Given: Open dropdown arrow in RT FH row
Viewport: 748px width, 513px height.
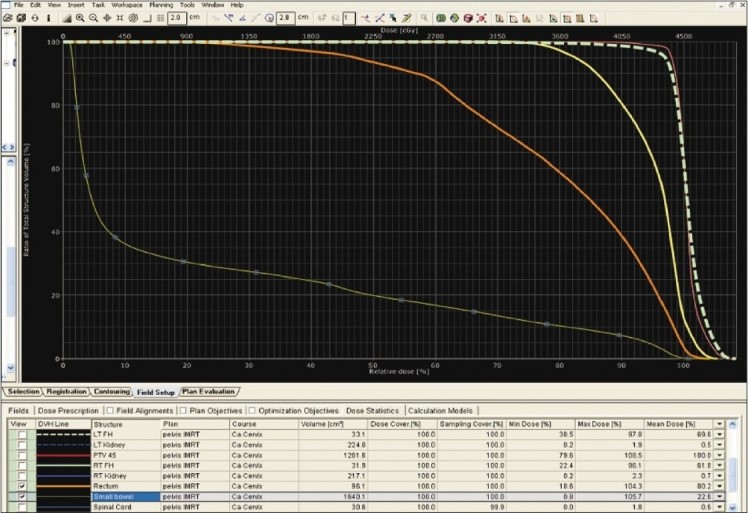Looking at the screenshot, I should [719, 466].
